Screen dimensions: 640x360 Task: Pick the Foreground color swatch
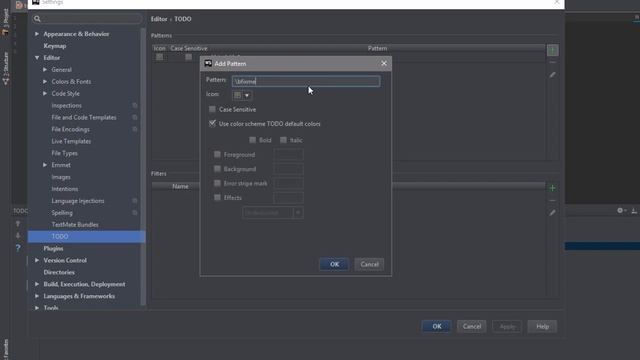point(289,155)
